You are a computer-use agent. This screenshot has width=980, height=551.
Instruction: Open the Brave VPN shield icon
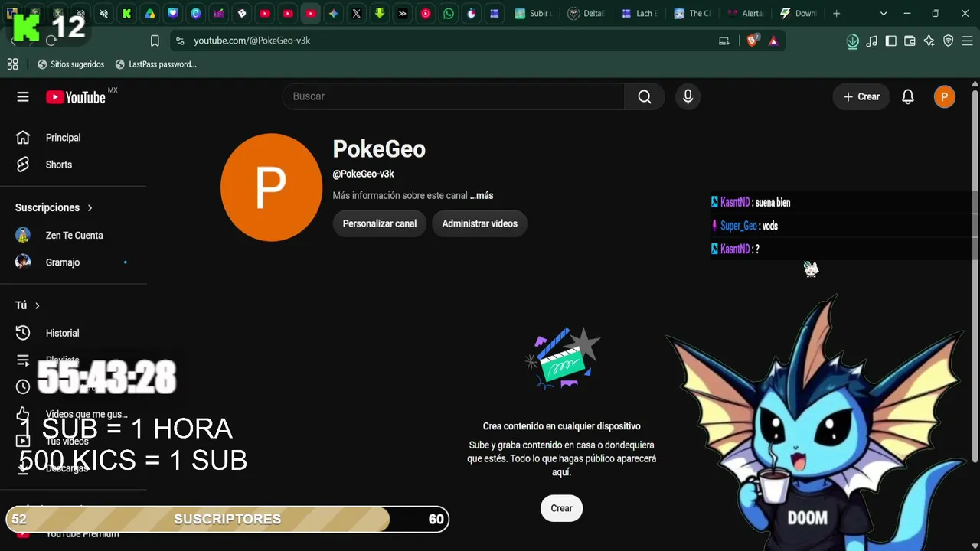(949, 41)
